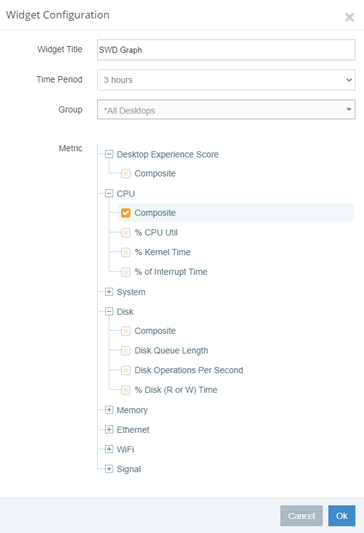Image resolution: width=364 pixels, height=533 pixels.
Task: Expand the System tree node
Action: 109,292
